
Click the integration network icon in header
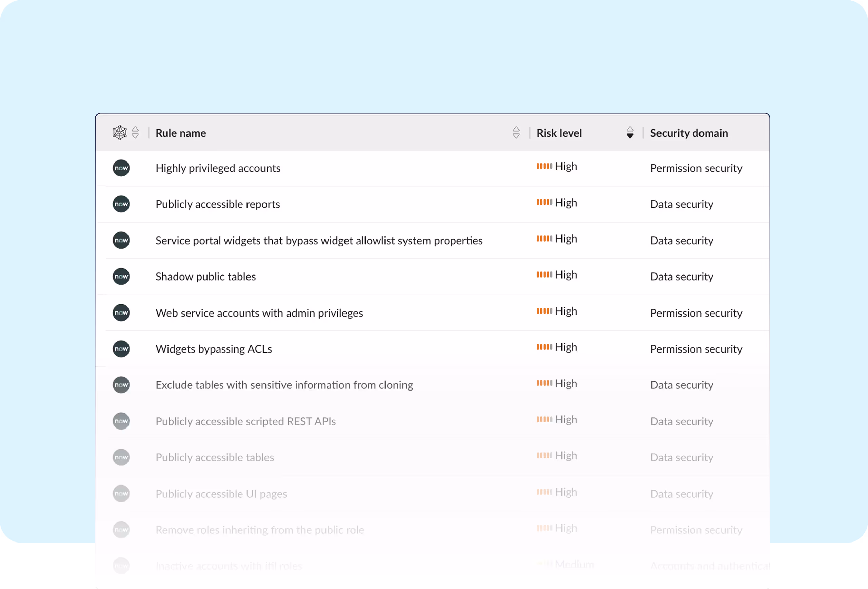[x=119, y=133]
